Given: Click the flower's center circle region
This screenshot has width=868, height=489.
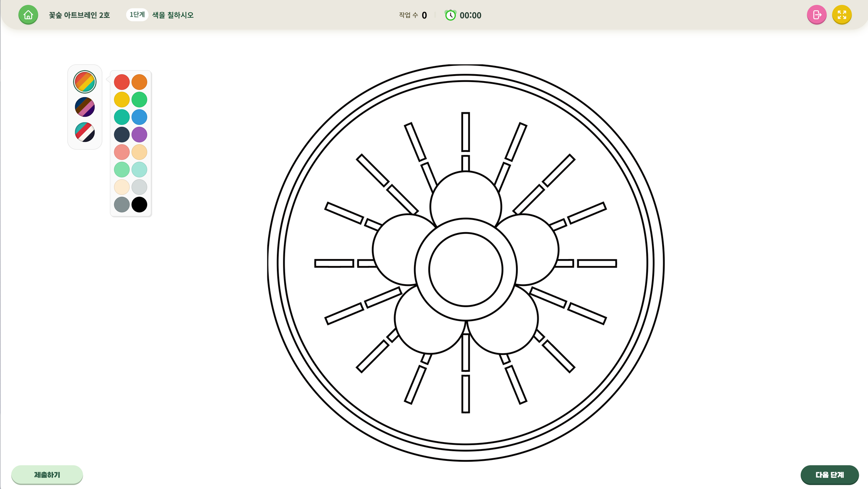Looking at the screenshot, I should pos(466,269).
